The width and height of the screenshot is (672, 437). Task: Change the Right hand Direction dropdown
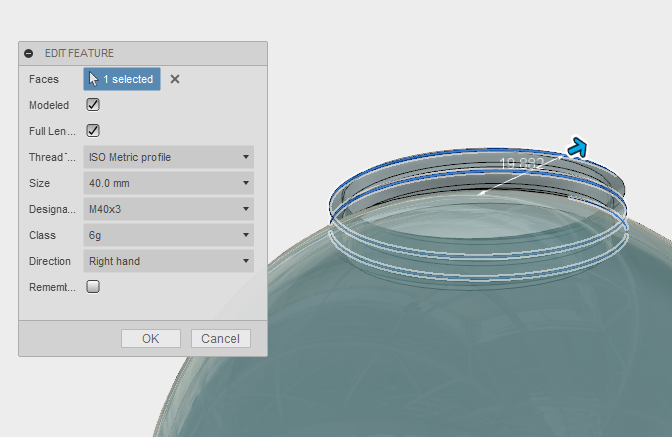click(x=168, y=261)
